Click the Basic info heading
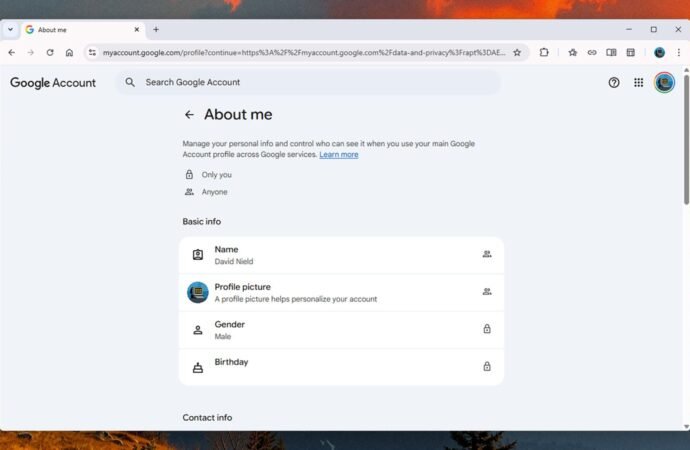 202,222
